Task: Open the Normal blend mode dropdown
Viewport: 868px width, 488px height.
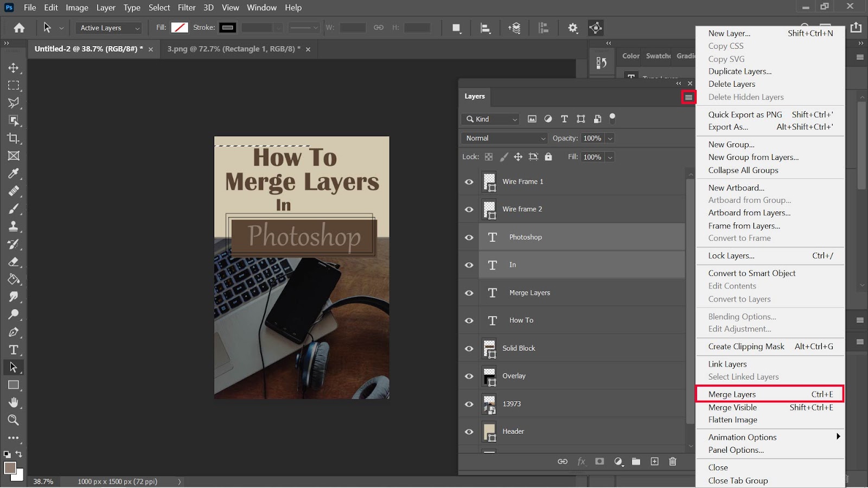Action: point(505,138)
